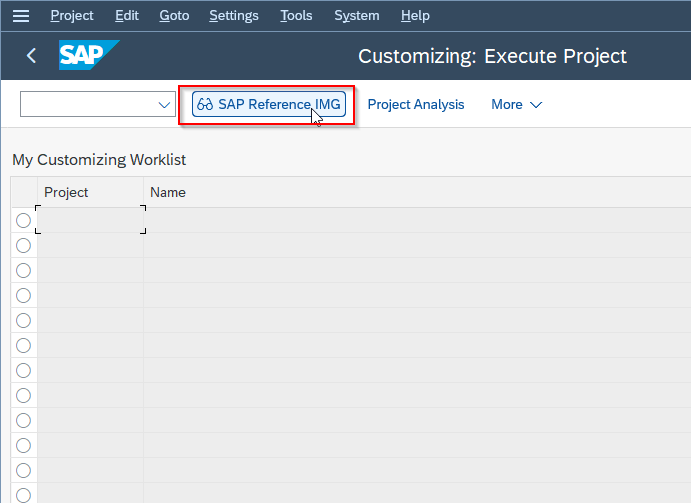Click glasses icon on SAP Reference IMG
691x503 pixels.
[205, 104]
